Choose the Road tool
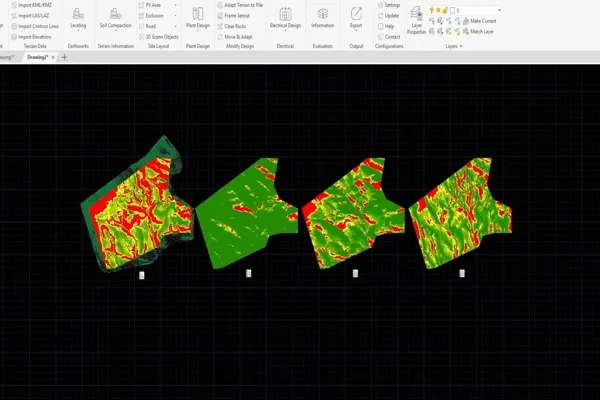600x400 pixels. pos(147,26)
